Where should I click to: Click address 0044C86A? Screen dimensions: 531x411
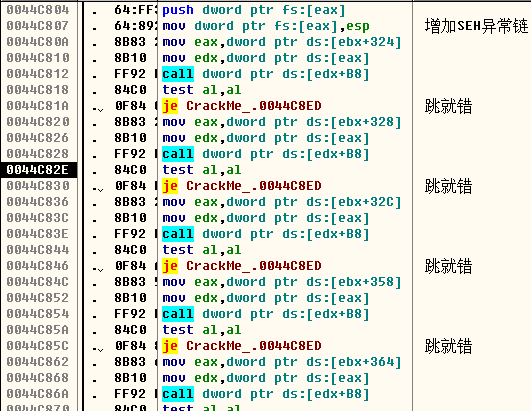pos(38,394)
